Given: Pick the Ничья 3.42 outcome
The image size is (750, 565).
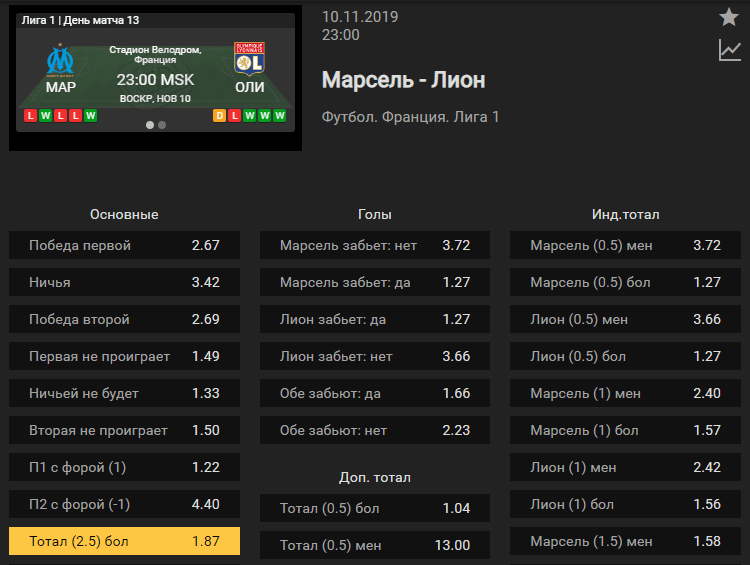Looking at the screenshot, I should [x=124, y=282].
